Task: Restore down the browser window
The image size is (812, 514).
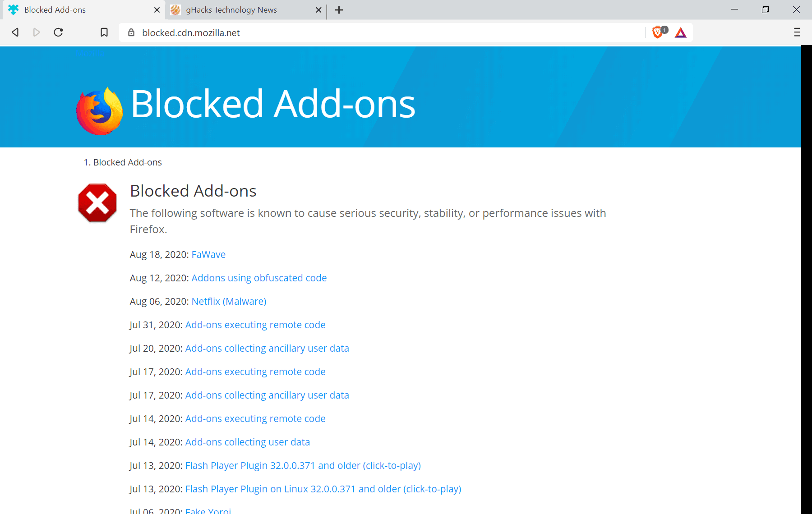Action: (765, 10)
